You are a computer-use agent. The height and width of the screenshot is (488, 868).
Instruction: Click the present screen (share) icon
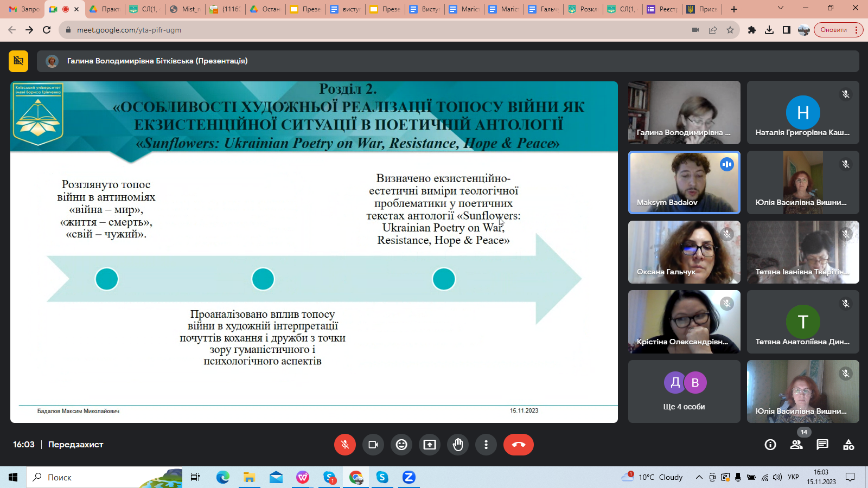point(430,445)
